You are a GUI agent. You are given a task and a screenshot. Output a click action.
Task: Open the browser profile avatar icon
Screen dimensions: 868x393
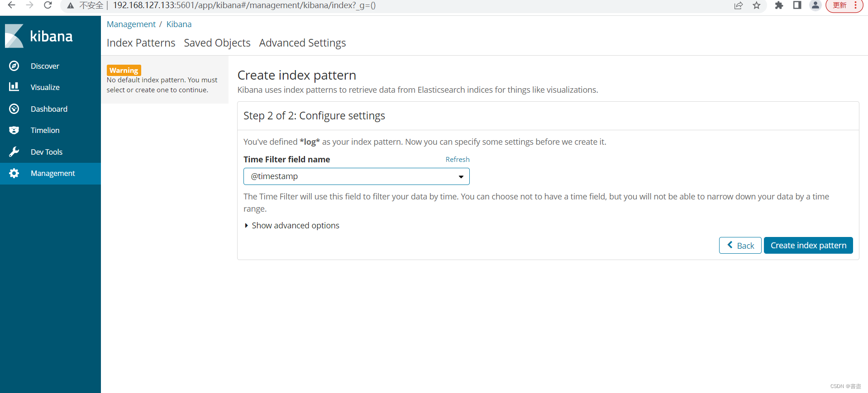[x=815, y=5]
